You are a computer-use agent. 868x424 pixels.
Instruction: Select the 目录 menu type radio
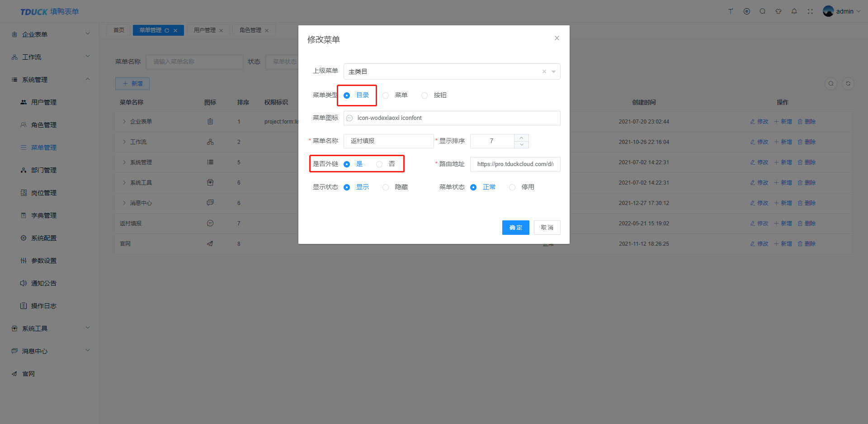(x=347, y=95)
